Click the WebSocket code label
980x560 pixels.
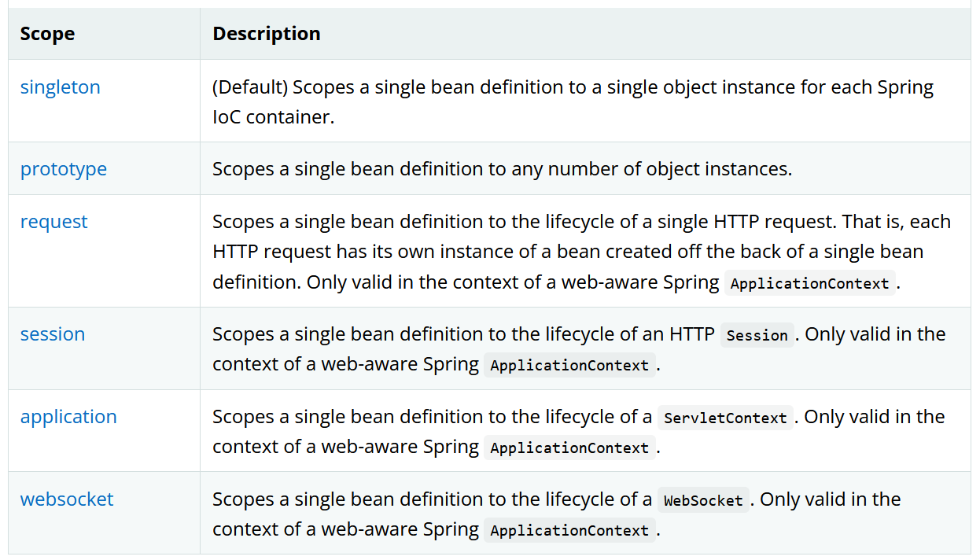point(703,500)
